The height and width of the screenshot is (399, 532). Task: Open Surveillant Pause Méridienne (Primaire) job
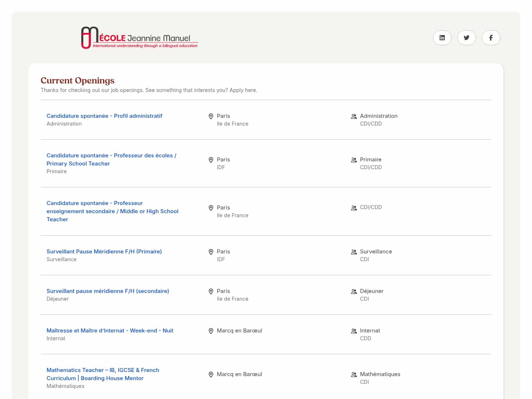(x=104, y=252)
